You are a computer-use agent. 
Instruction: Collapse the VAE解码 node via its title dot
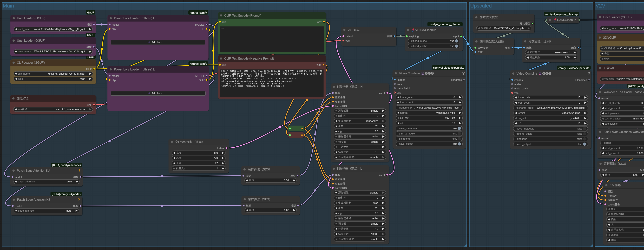click(344, 30)
